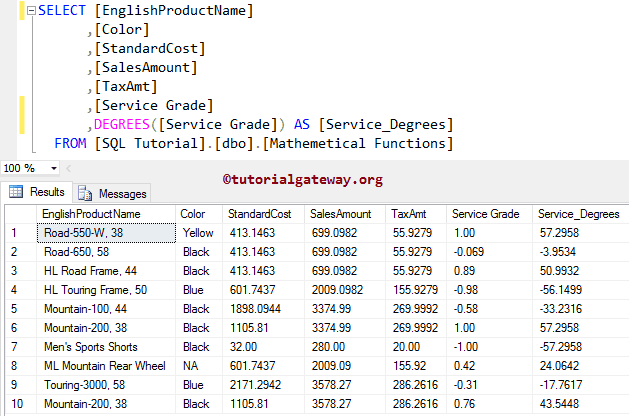The image size is (629, 416).
Task: Select row header number 1
Action: tap(21, 233)
